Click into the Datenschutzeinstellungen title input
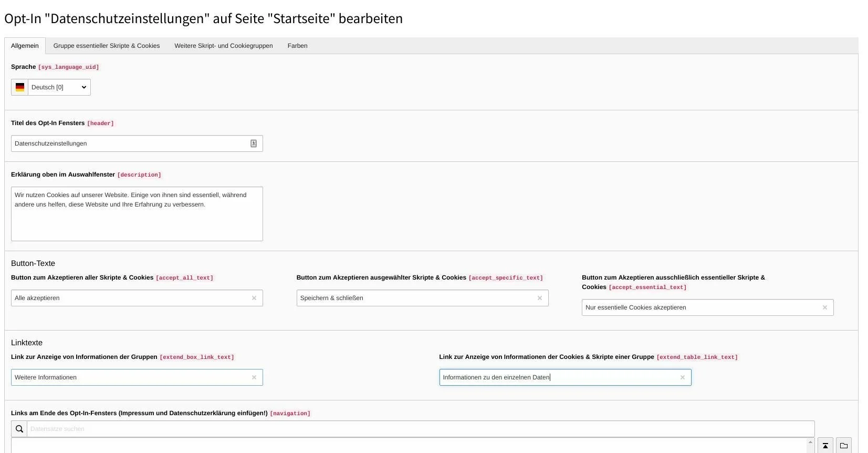This screenshot has width=868, height=453. click(x=129, y=143)
